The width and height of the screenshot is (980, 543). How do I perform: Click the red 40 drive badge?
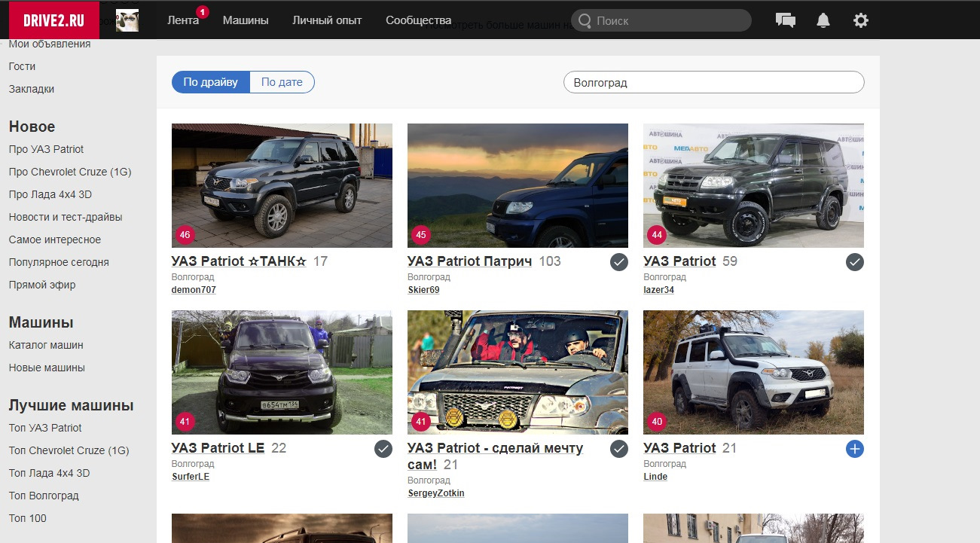pyautogui.click(x=657, y=422)
